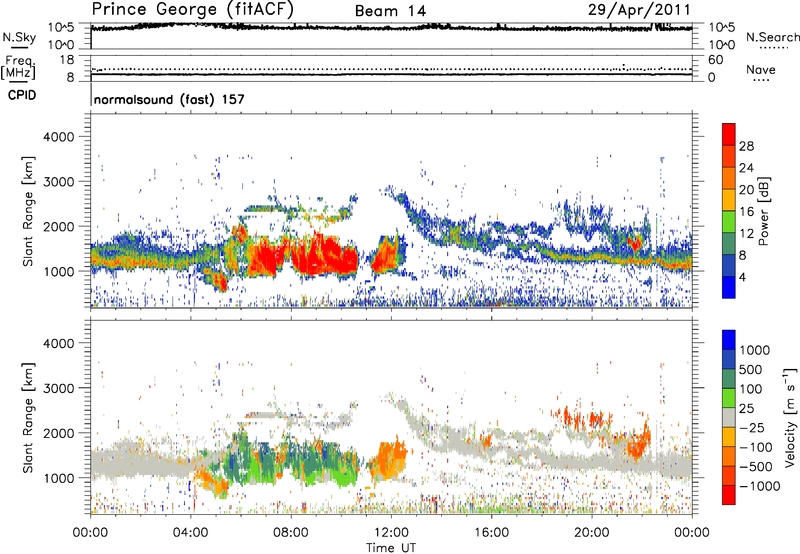Select the 4000 tick on the power panel
This screenshot has height=554, width=800.
(x=59, y=137)
